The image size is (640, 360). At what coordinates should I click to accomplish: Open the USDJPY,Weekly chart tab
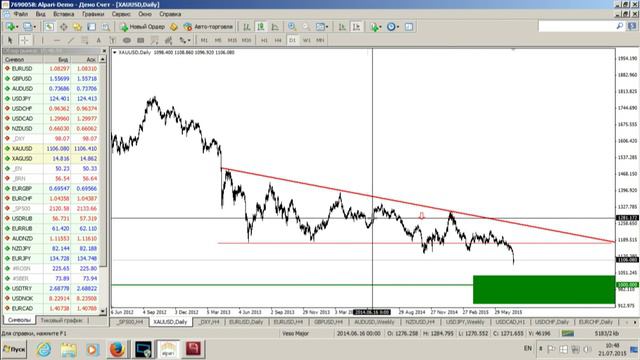click(x=464, y=322)
